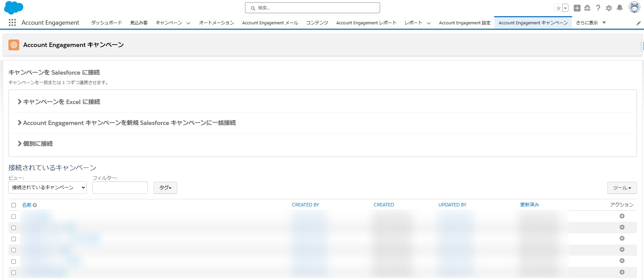Select the Account Engagement キャンペーン tab
644x280 pixels.
(x=533, y=23)
